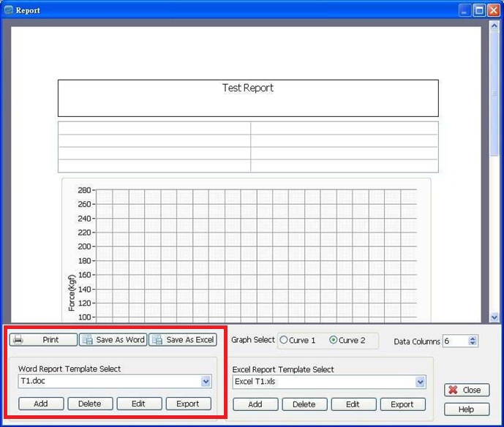The width and height of the screenshot is (504, 427).
Task: Click Close label on Close button
Action: (472, 390)
